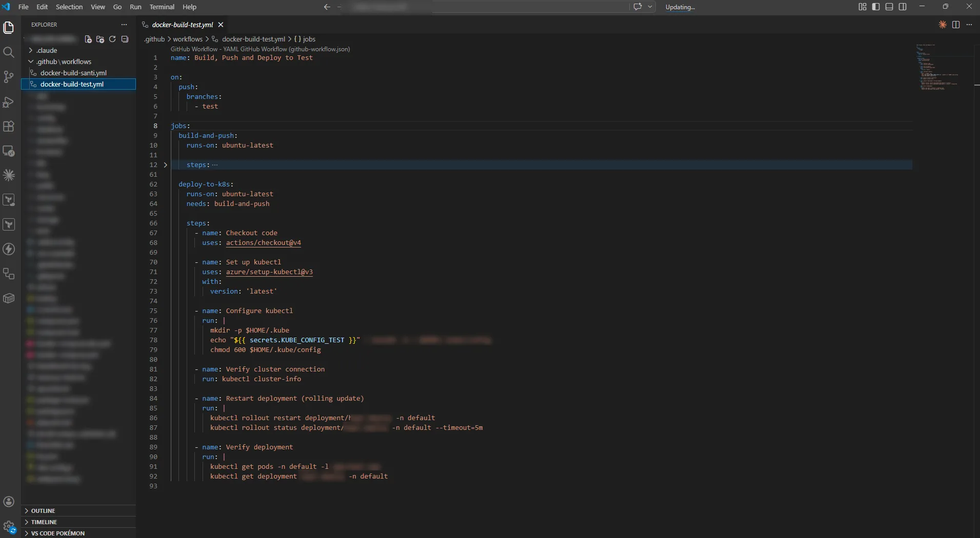980x538 pixels.
Task: Place cursor on 'deploy-to-k8s:' line
Action: coord(206,184)
